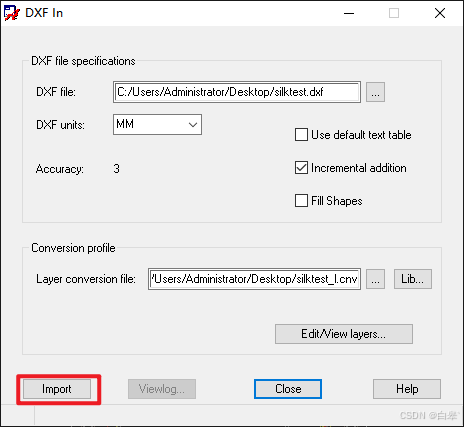Screen dimensions: 464x427
Task: Browse for layer conversion file ellipsis button
Action: [375, 279]
